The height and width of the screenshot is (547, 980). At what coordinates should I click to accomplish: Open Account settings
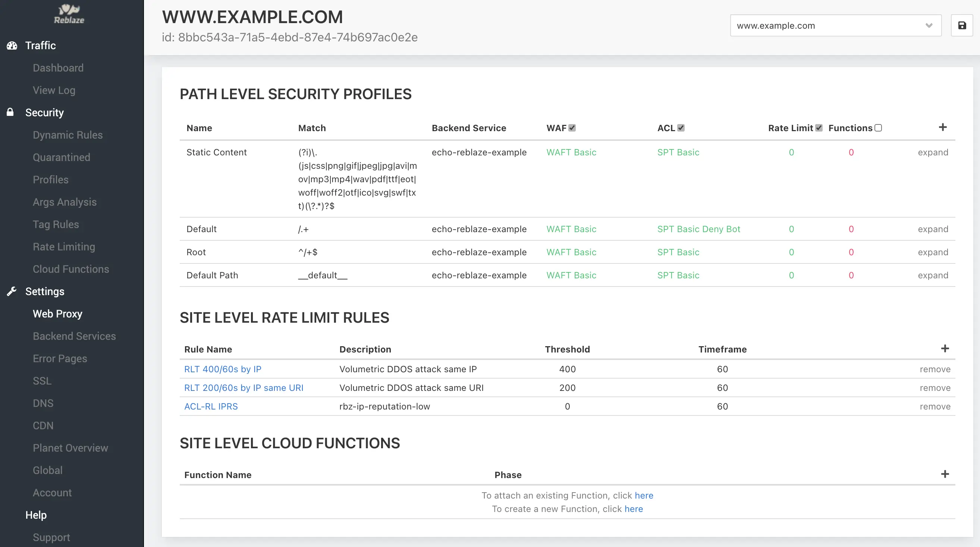click(52, 493)
